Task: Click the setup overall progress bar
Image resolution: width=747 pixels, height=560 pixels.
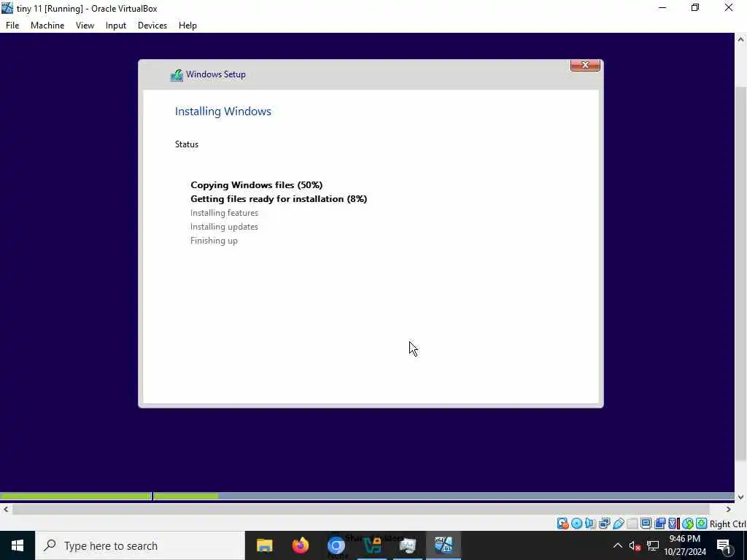Action: coord(367,496)
